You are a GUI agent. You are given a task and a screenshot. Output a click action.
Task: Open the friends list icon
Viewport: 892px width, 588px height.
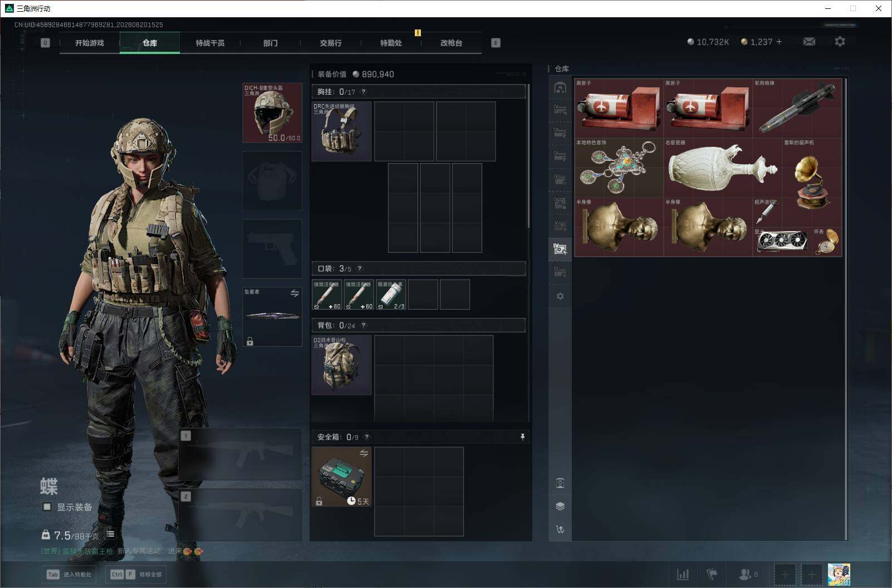(748, 574)
